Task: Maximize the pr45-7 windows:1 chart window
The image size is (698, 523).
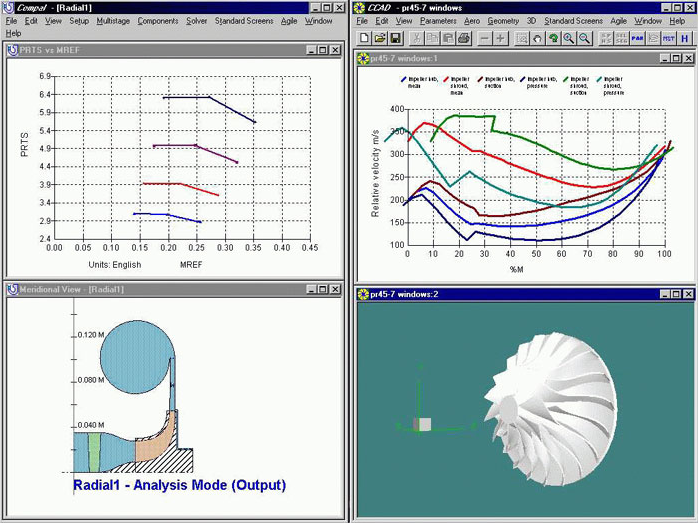Action: pos(676,58)
